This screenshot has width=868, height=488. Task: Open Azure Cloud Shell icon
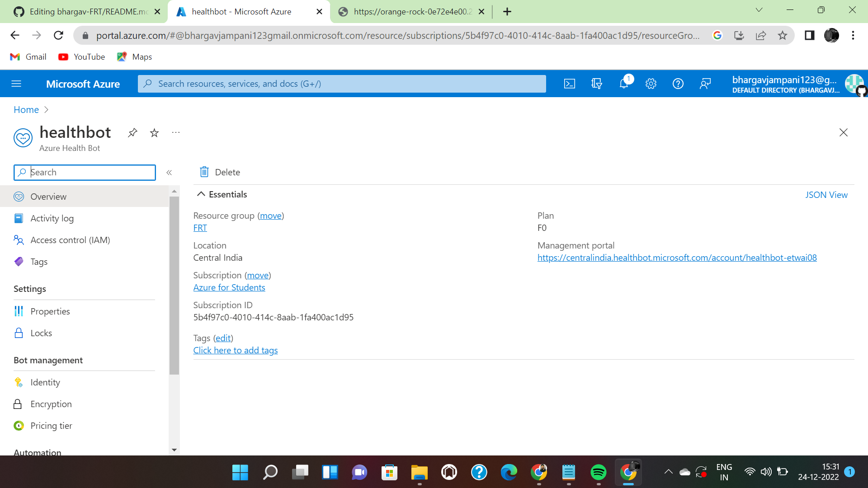[569, 84]
